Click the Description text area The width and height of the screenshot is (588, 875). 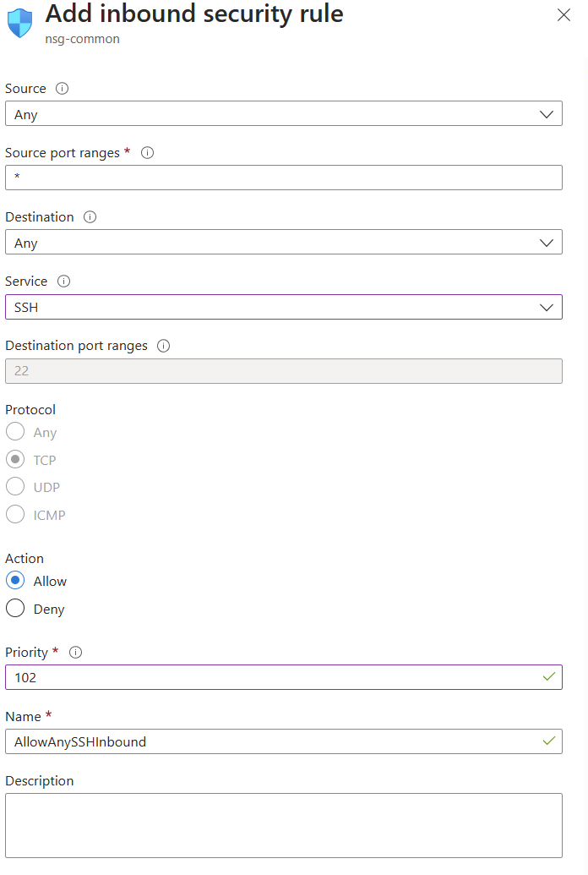click(x=283, y=825)
